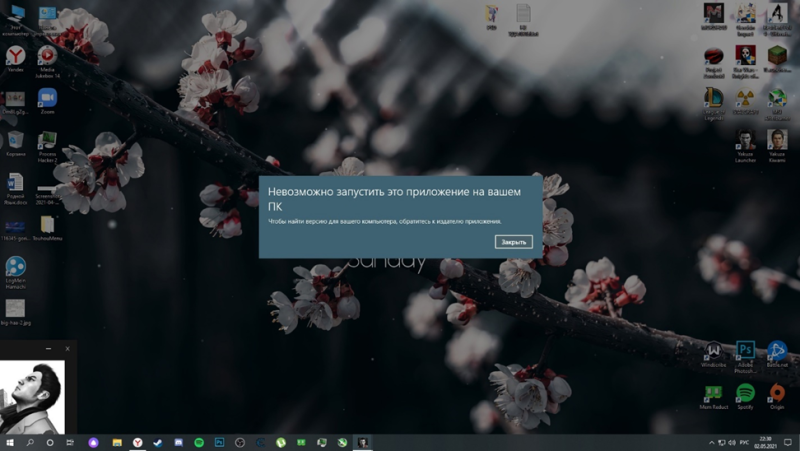Launch the League of Legends desktop icon
This screenshot has height=451, width=800.
(714, 104)
